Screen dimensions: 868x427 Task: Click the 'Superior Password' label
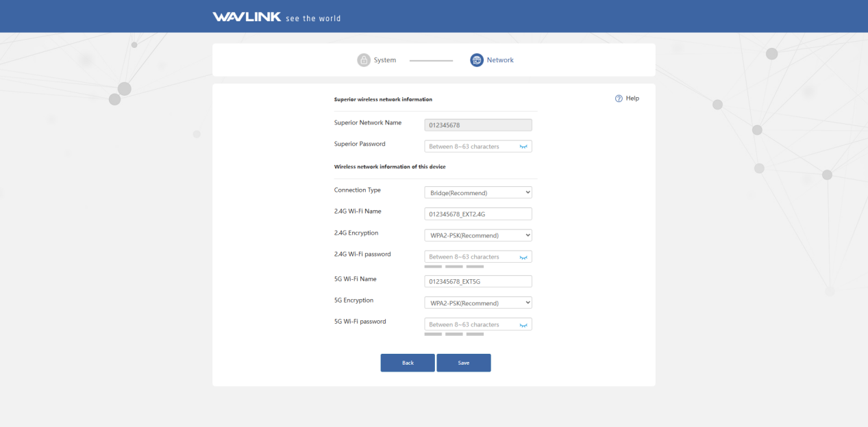tap(360, 144)
